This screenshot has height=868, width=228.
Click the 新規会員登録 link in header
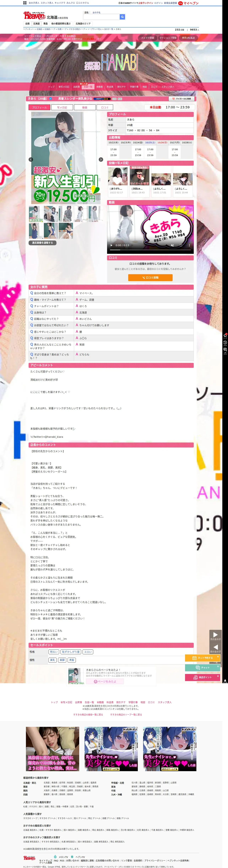(170, 3)
